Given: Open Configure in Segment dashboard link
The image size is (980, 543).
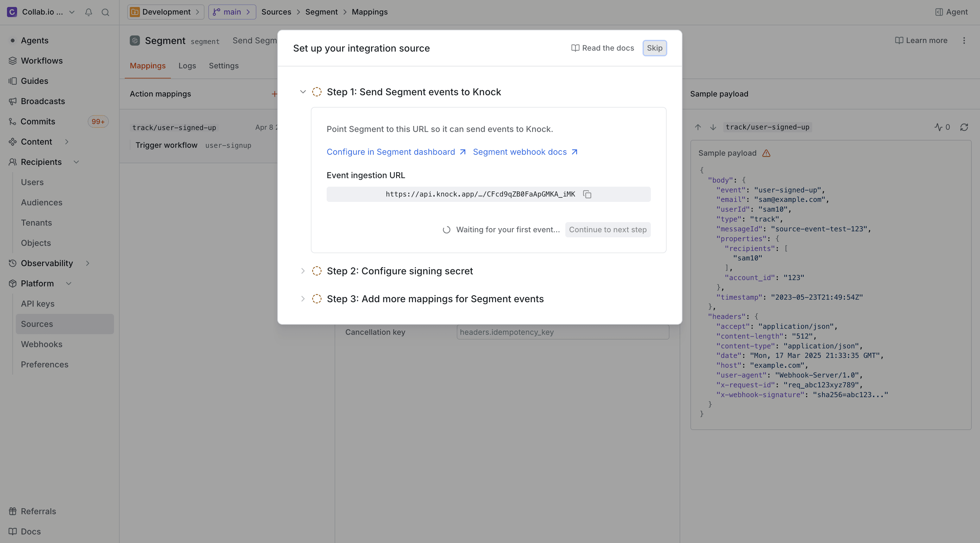Looking at the screenshot, I should (391, 151).
